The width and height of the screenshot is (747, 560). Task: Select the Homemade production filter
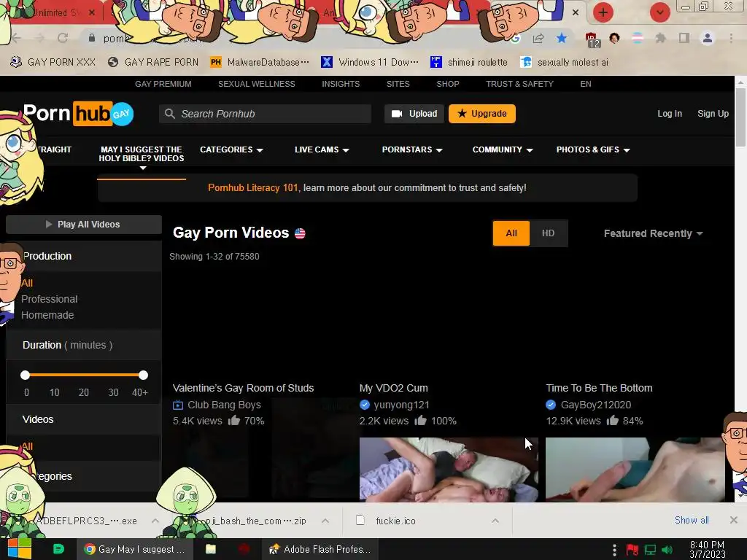click(x=47, y=315)
